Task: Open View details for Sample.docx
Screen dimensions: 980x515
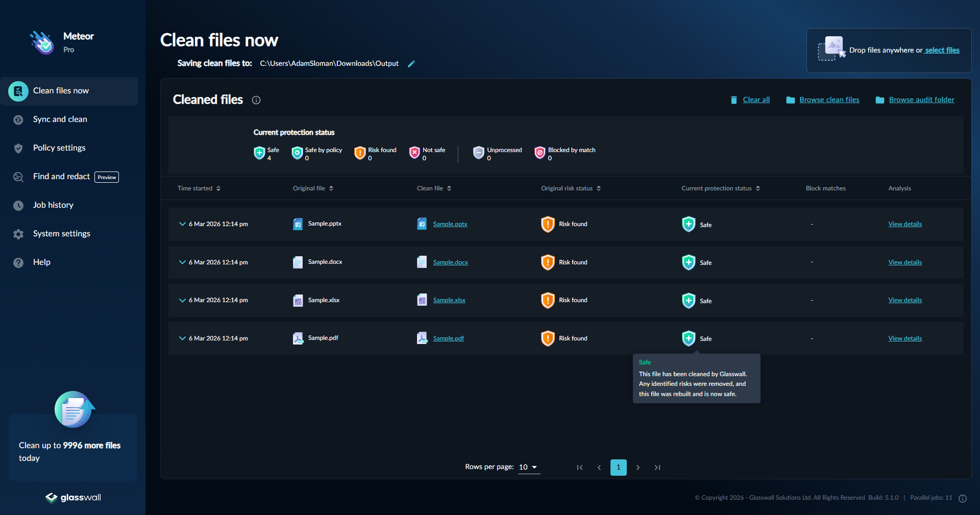Action: point(904,262)
